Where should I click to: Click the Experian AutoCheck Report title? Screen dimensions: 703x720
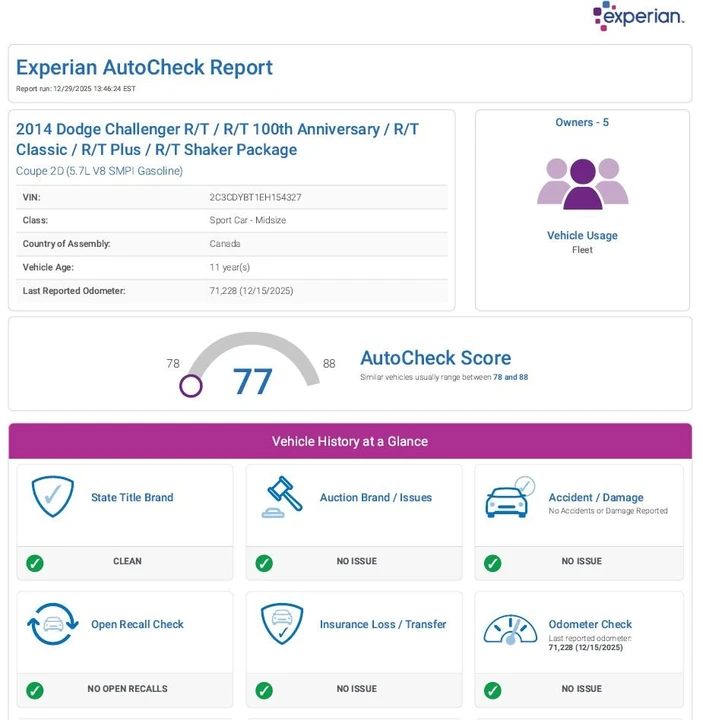point(144,68)
